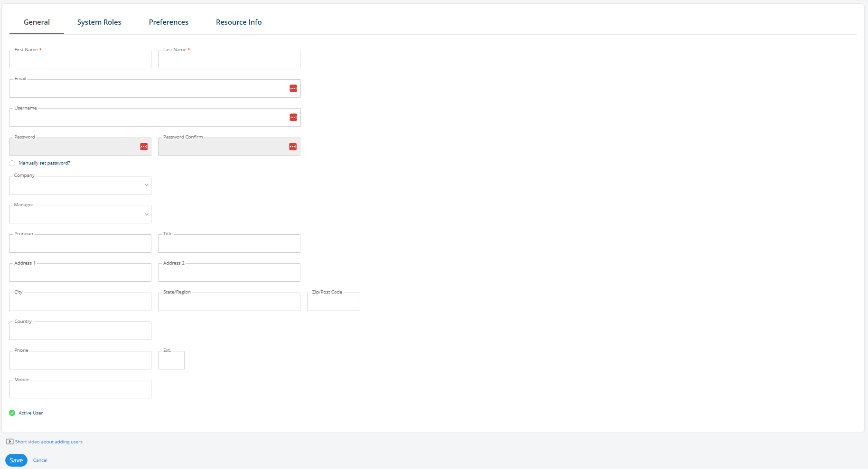Open Short video about adding users link

click(48, 442)
